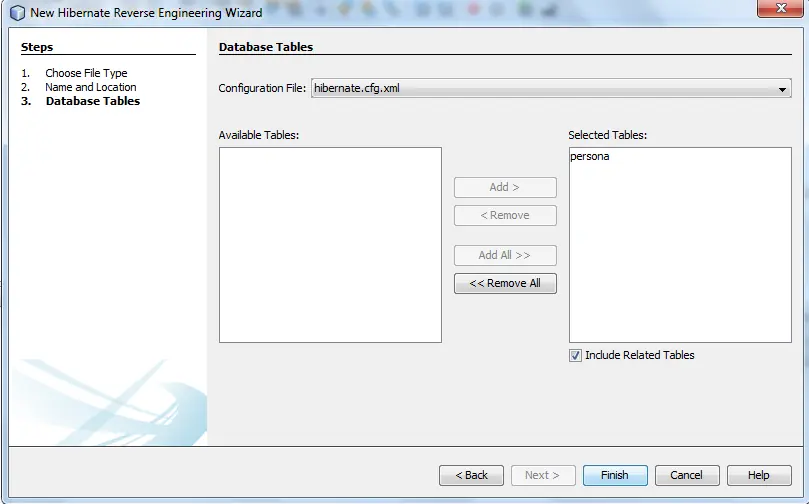Click inside the Available Tables list box

[330, 245]
